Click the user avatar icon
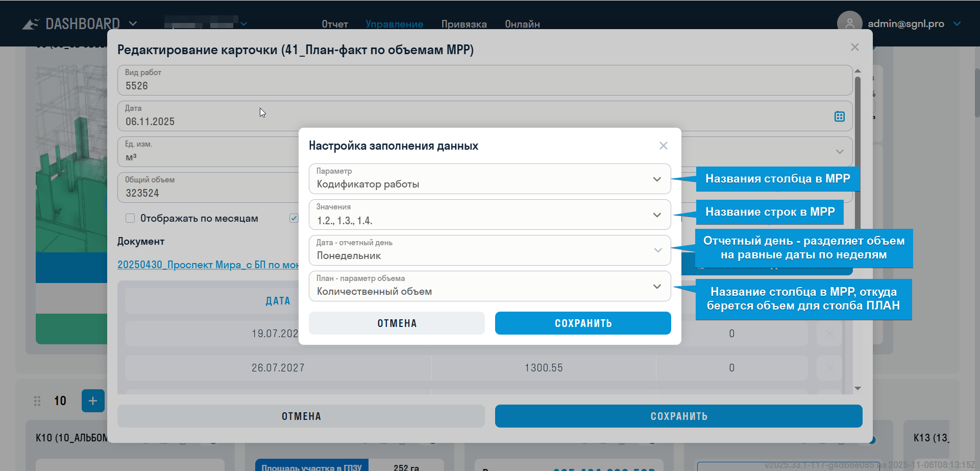This screenshot has width=980, height=471. [849, 23]
